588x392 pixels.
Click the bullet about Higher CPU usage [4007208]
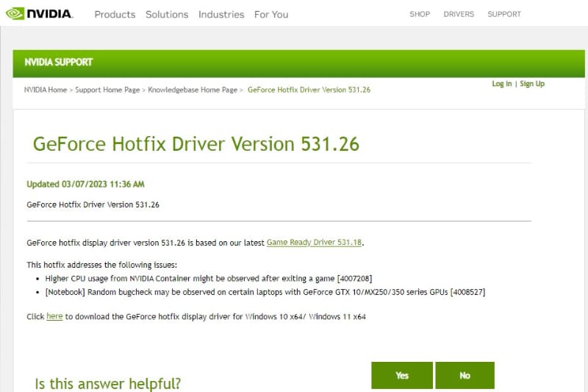click(x=209, y=278)
